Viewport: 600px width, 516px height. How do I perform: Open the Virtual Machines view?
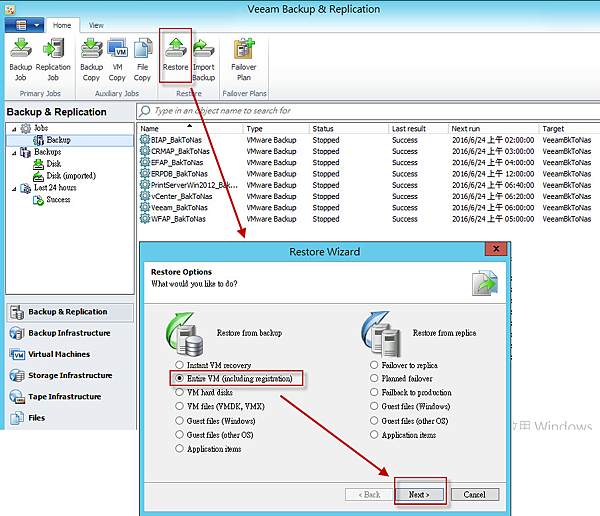click(70, 354)
